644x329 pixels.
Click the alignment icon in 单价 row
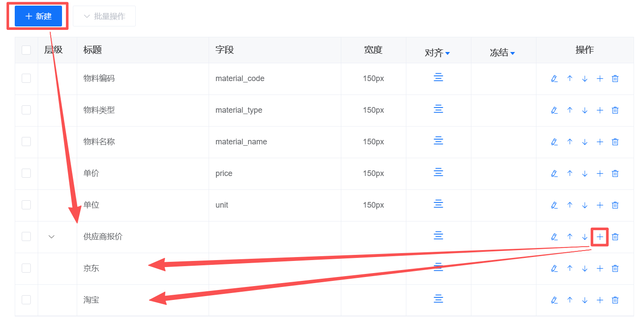click(438, 173)
